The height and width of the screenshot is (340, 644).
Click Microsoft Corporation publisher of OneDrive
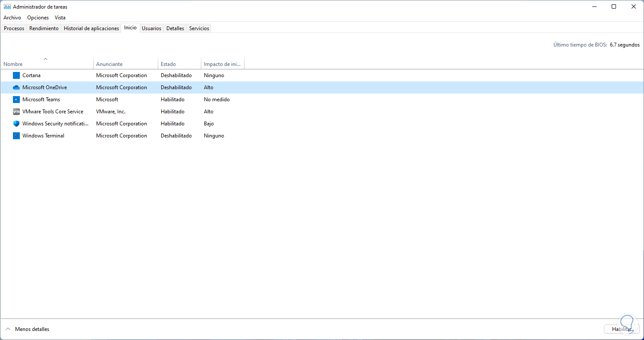tap(122, 87)
